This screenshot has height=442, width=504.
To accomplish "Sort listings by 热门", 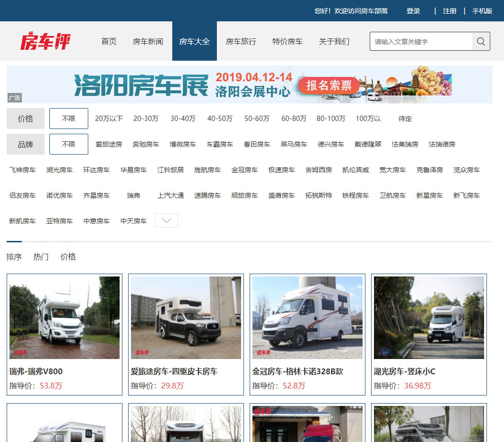I will coord(41,257).
